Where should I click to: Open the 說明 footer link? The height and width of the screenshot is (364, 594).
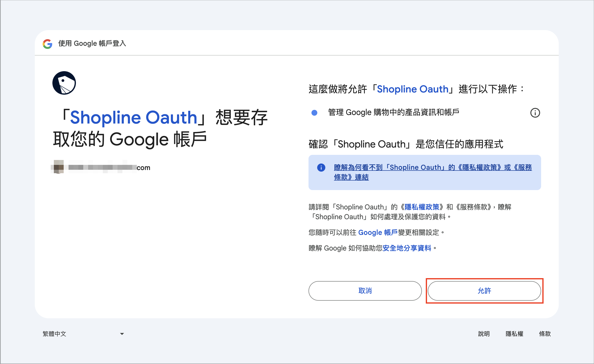(484, 334)
